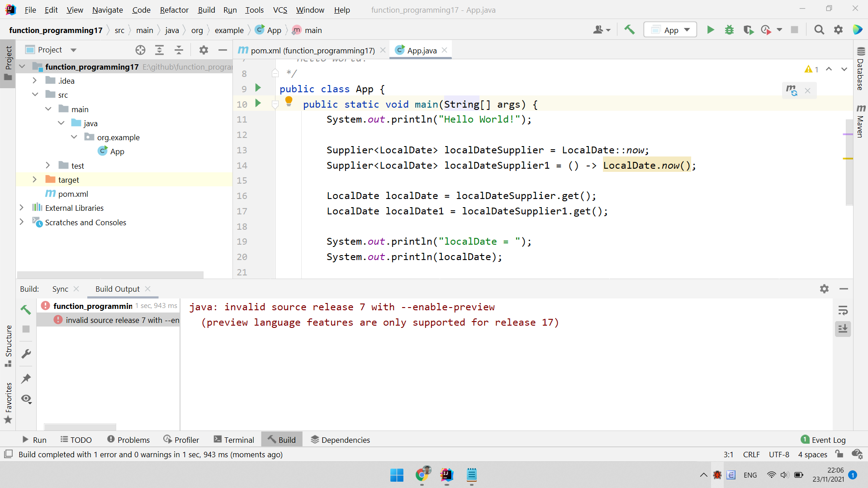868x488 pixels.
Task: Switch to pom.xml editor tab
Action: point(312,50)
